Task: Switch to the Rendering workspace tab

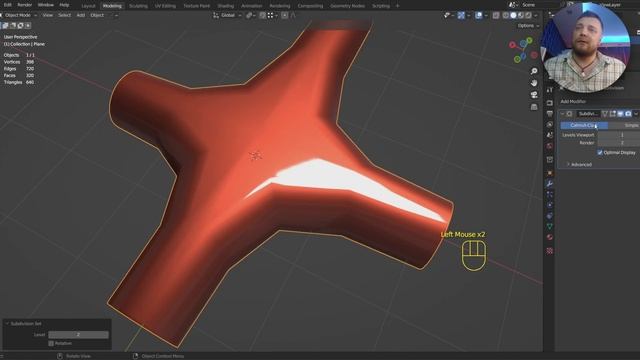Action: click(280, 6)
